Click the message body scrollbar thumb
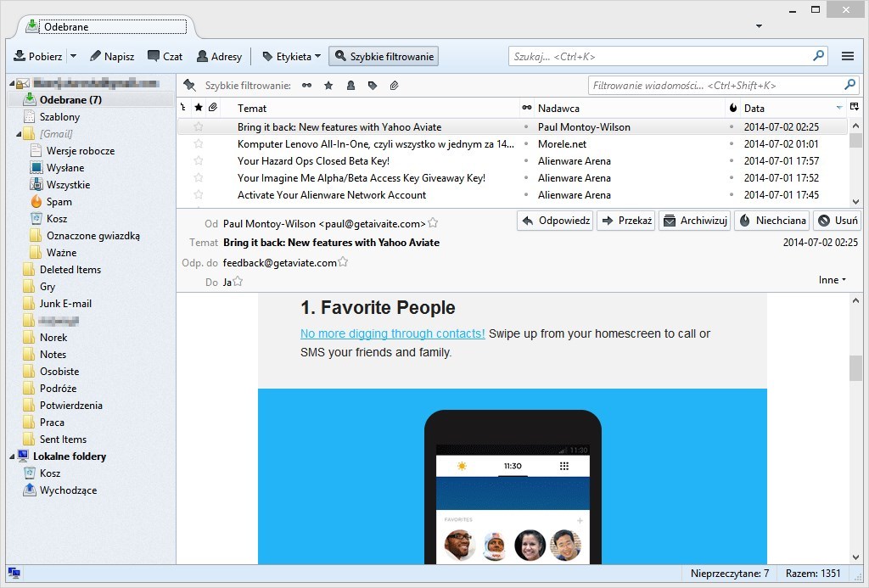869x588 pixels. (x=855, y=368)
